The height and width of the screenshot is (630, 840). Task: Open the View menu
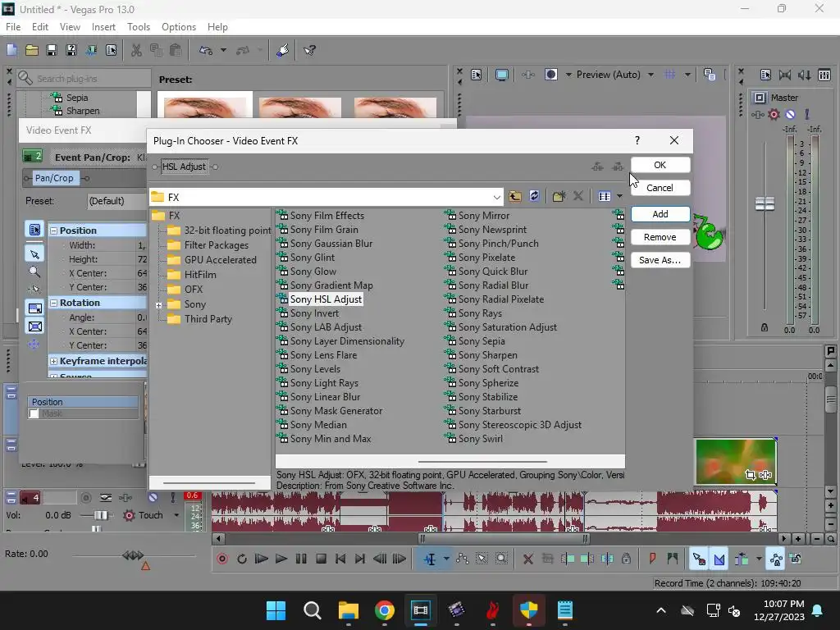click(70, 27)
